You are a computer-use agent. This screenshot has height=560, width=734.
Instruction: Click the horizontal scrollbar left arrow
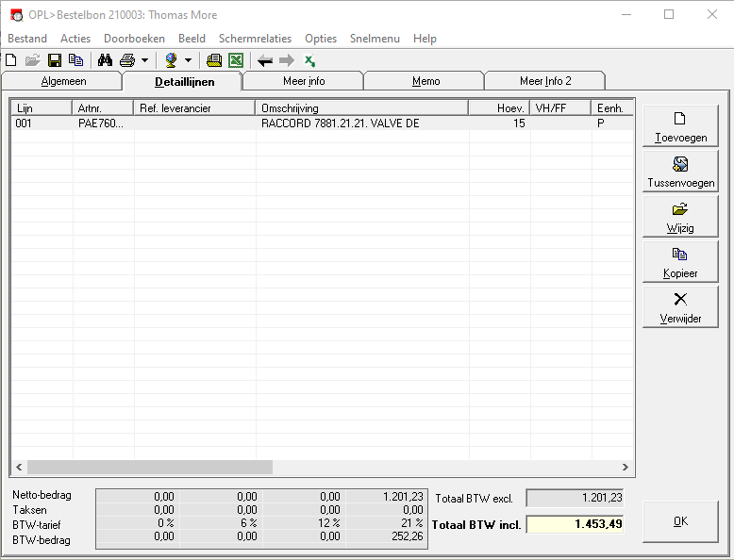(x=19, y=467)
